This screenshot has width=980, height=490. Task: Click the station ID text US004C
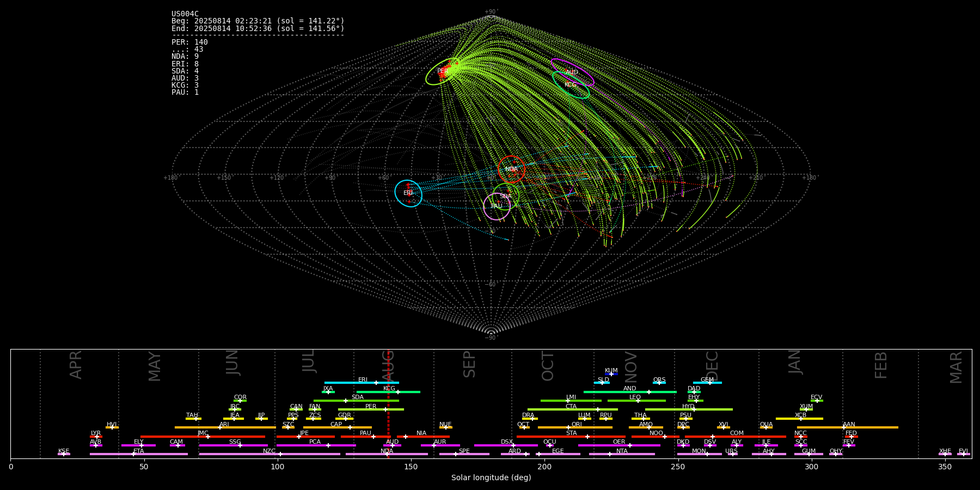pyautogui.click(x=185, y=14)
